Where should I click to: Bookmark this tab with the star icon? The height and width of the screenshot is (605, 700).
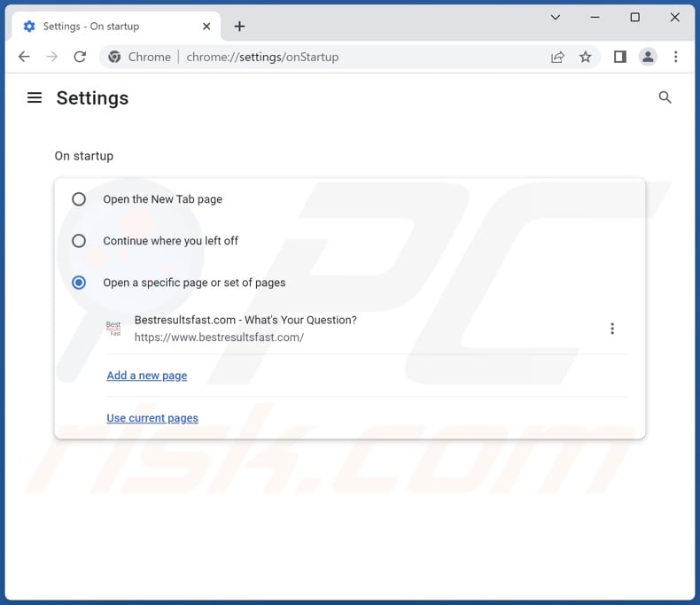585,57
